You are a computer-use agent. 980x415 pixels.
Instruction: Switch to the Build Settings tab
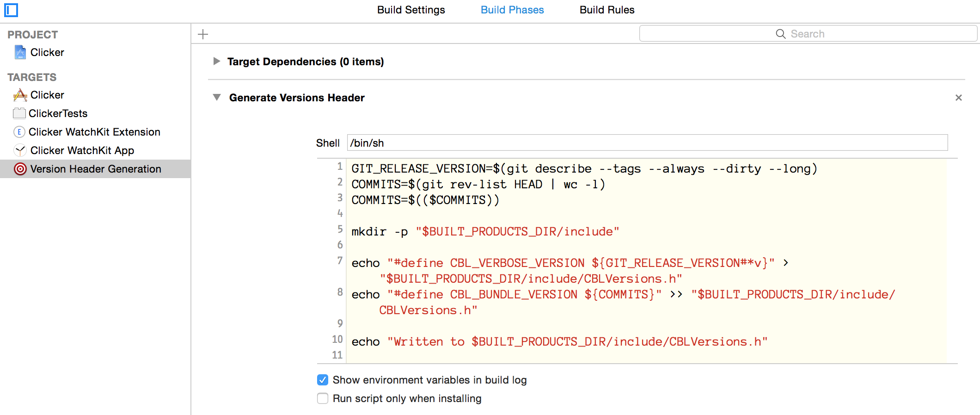pos(411,10)
